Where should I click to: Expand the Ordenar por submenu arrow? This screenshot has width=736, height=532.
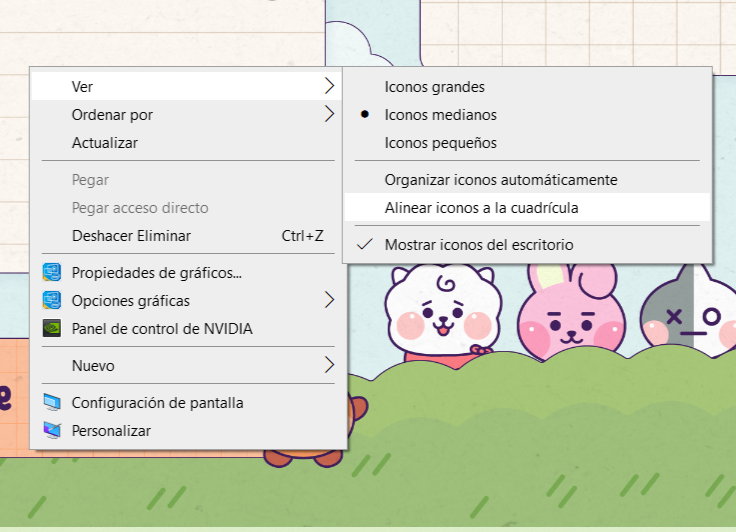(330, 114)
